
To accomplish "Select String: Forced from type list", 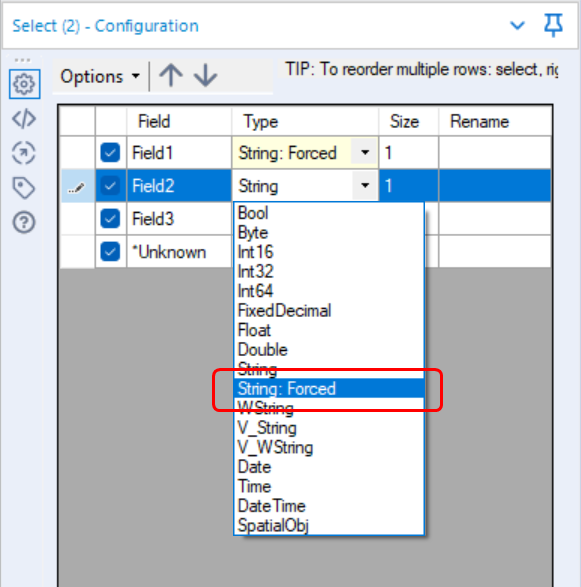I will coord(329,389).
